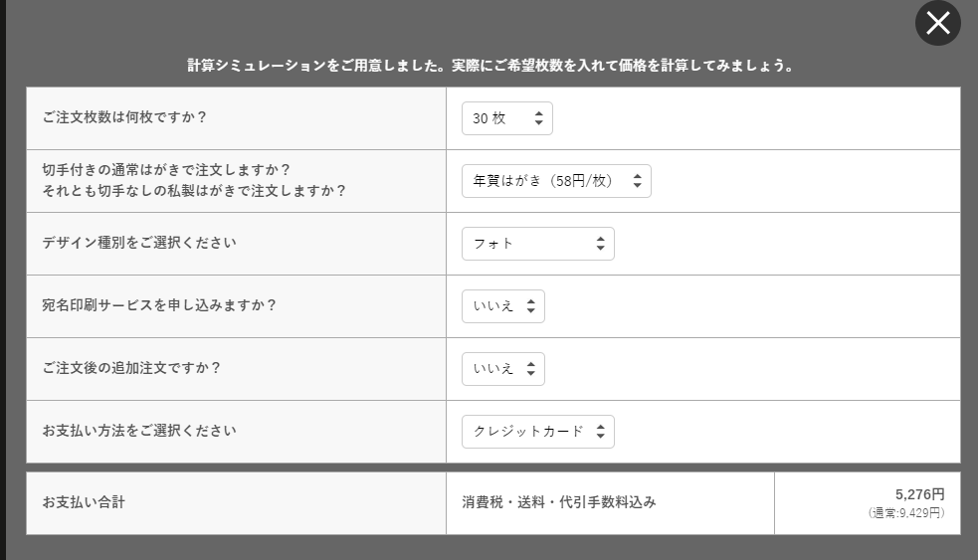Click the 5,276円 total price
Screen dimensions: 978x560
(919, 494)
